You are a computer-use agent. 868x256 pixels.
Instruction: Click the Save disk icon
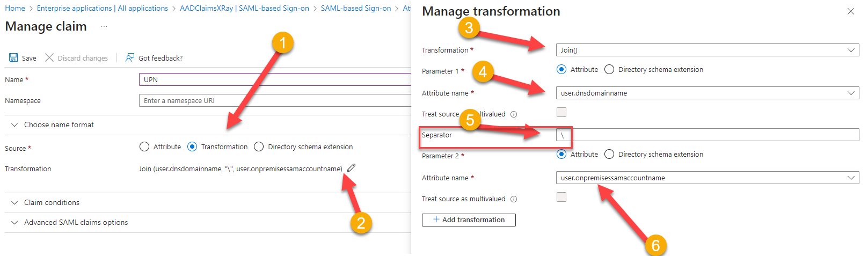(13, 57)
